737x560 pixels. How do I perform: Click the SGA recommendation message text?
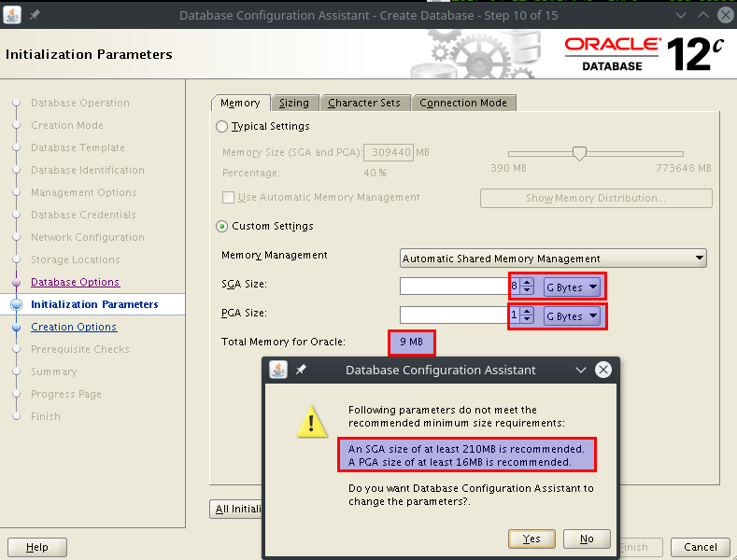click(466, 449)
